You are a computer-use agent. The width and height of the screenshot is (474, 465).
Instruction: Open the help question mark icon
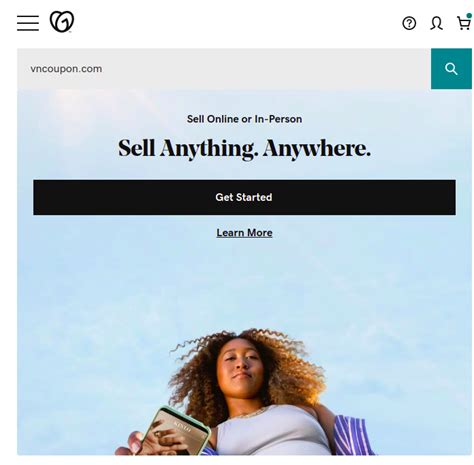(409, 23)
